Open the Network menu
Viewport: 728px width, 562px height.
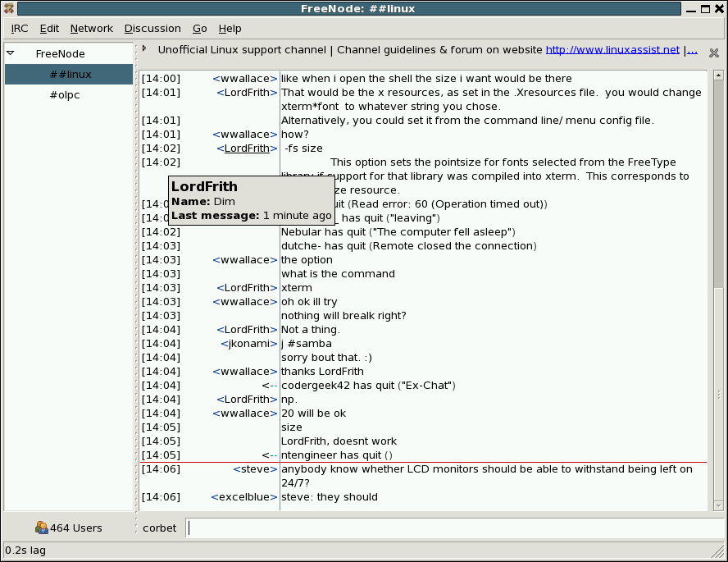[92, 29]
